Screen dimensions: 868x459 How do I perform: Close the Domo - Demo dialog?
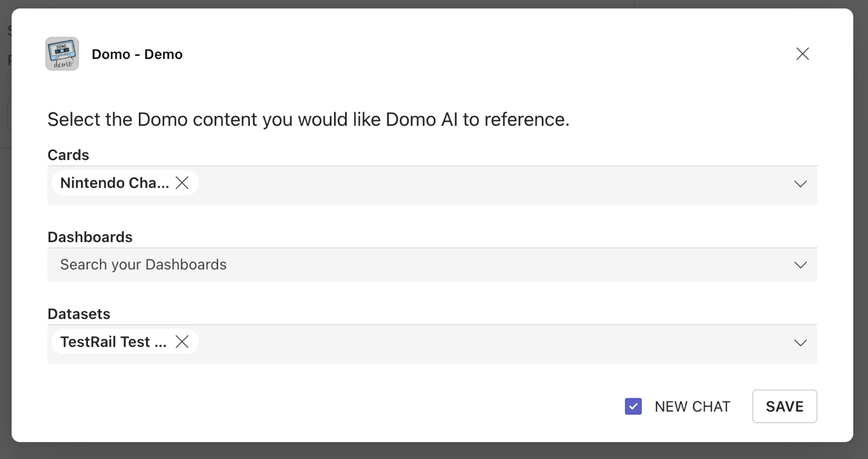coord(802,54)
